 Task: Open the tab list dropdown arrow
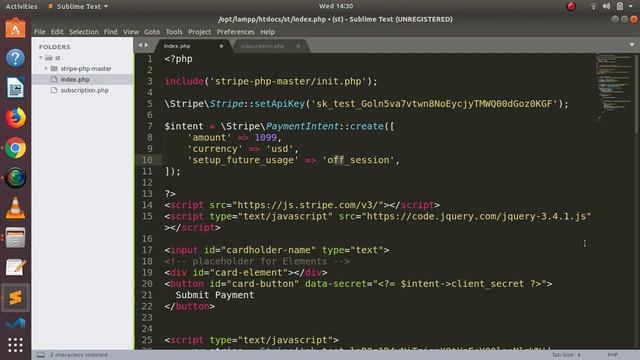click(x=632, y=45)
